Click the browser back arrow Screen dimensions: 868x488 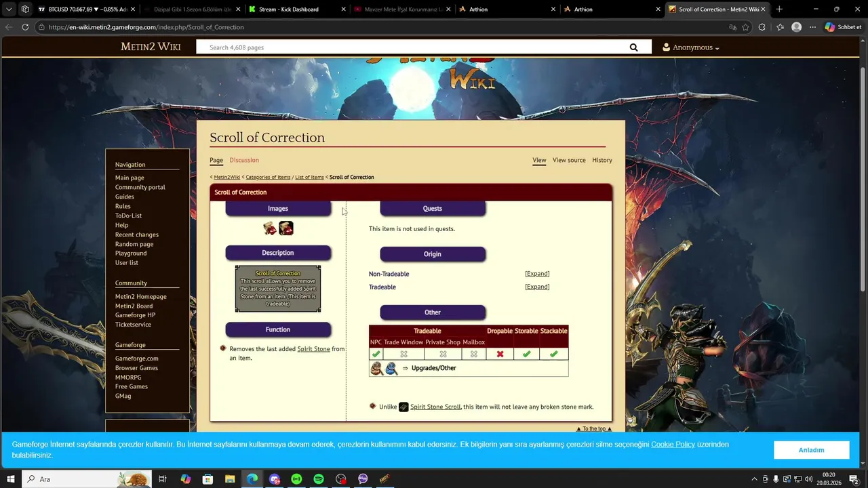click(9, 27)
